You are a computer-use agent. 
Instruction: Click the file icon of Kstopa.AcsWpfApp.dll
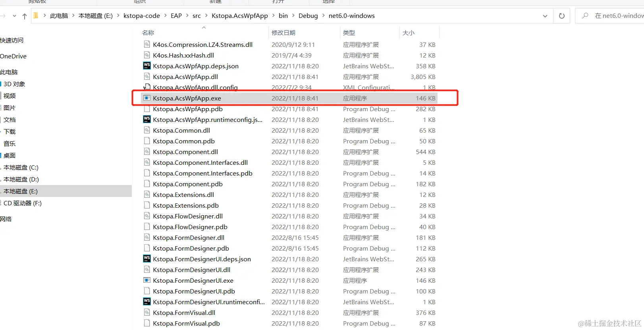147,77
